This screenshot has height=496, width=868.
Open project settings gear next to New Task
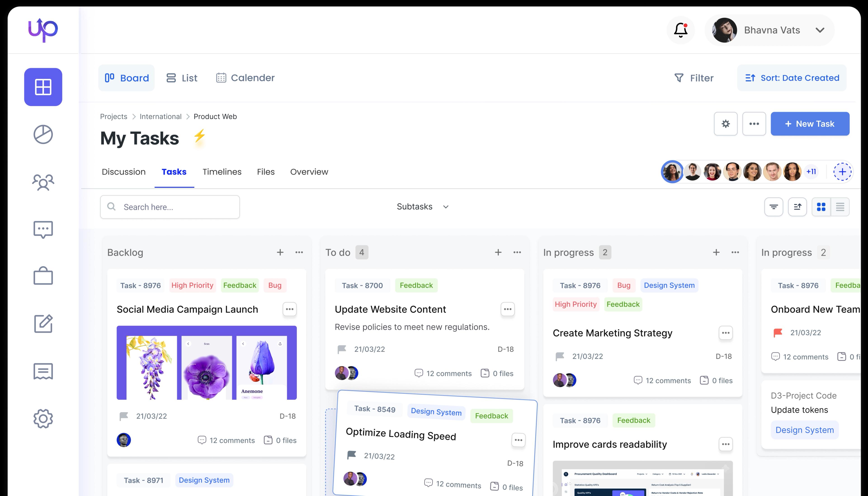coord(726,124)
